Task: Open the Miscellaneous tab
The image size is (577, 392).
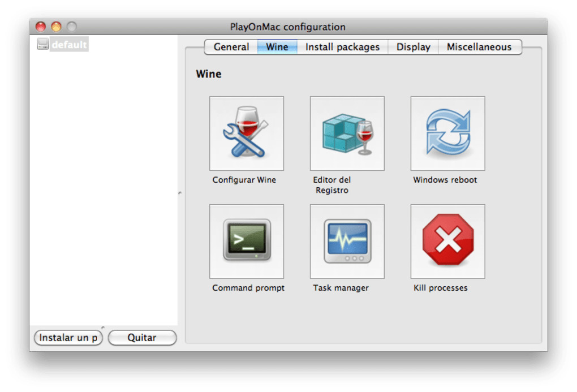Action: 480,47
